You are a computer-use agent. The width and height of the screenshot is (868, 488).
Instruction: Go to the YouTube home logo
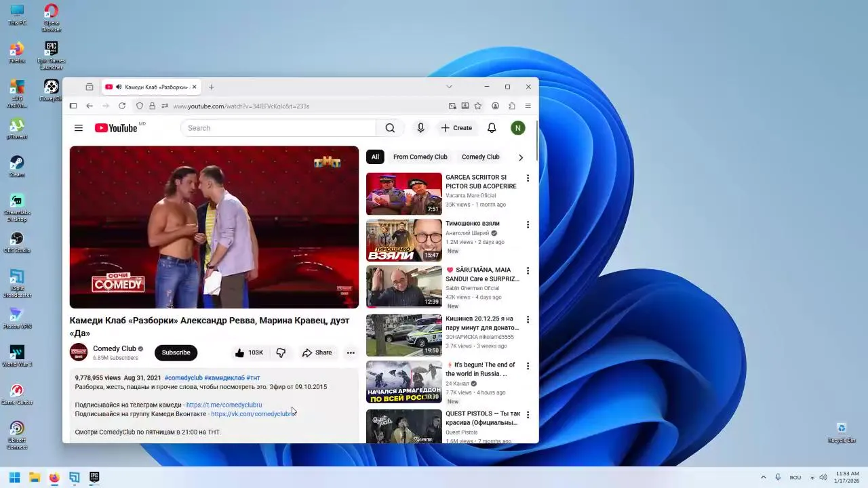[116, 128]
